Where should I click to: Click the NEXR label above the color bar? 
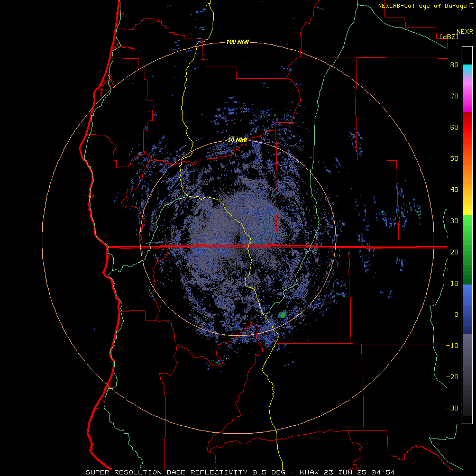[x=465, y=32]
